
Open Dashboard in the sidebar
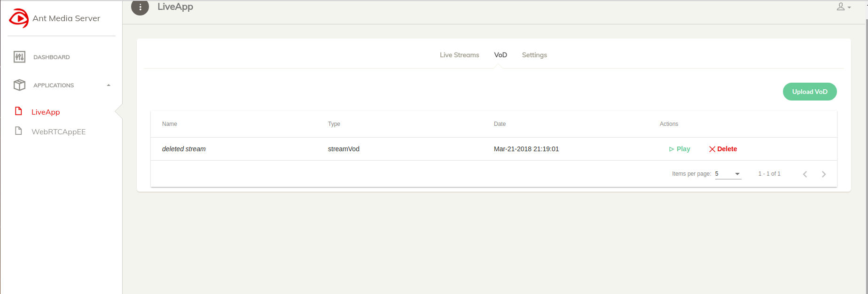(x=51, y=57)
